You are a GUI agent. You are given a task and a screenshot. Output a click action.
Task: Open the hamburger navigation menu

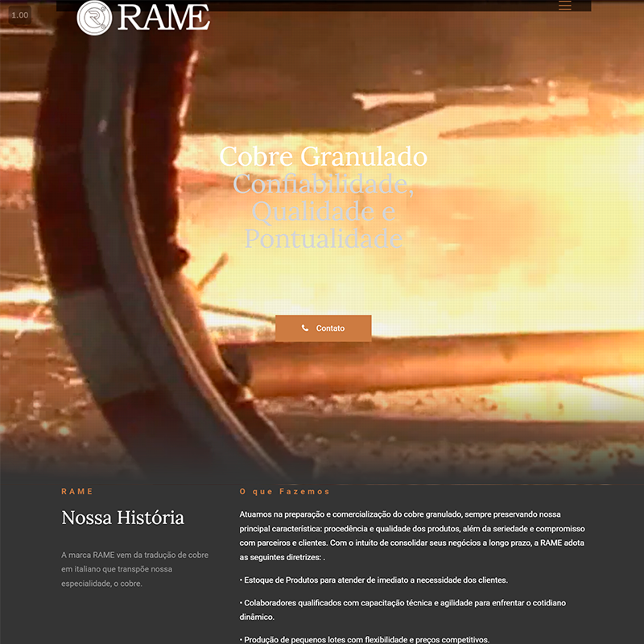(565, 6)
